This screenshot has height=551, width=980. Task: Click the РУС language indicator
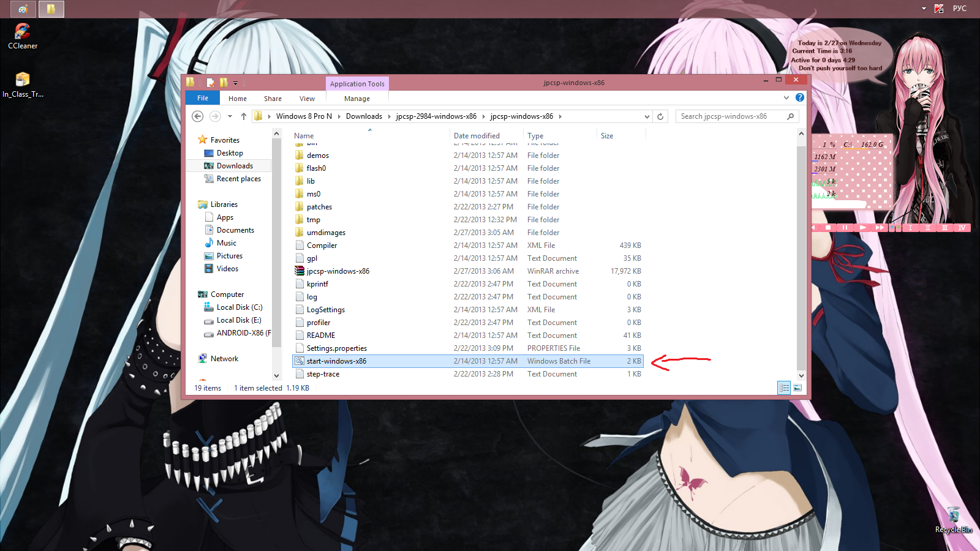click(x=959, y=9)
